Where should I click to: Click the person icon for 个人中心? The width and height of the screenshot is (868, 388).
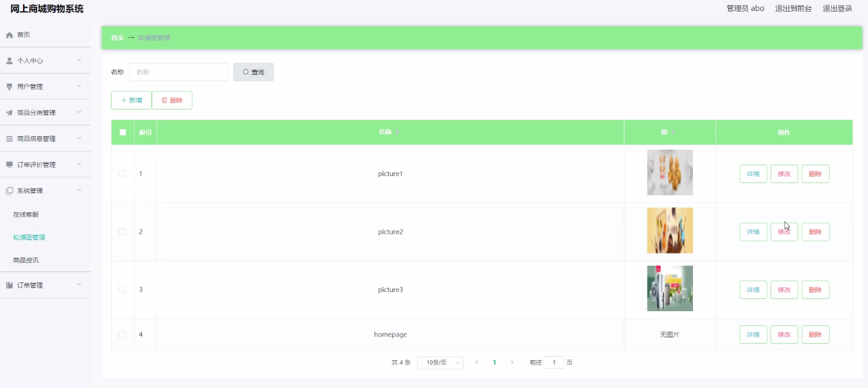pyautogui.click(x=10, y=61)
